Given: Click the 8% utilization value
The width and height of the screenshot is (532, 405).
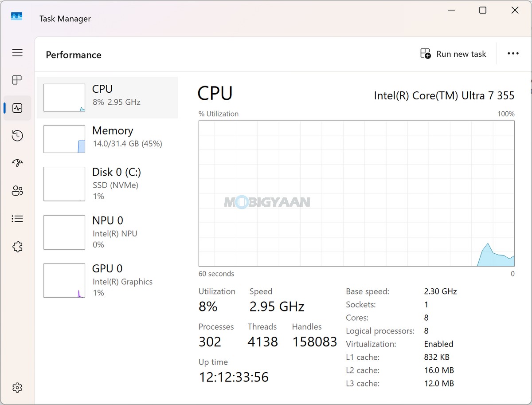Looking at the screenshot, I should tap(208, 307).
